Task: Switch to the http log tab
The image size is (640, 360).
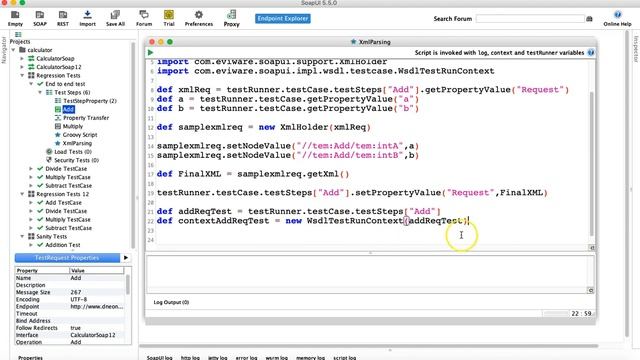Action: pos(190,358)
